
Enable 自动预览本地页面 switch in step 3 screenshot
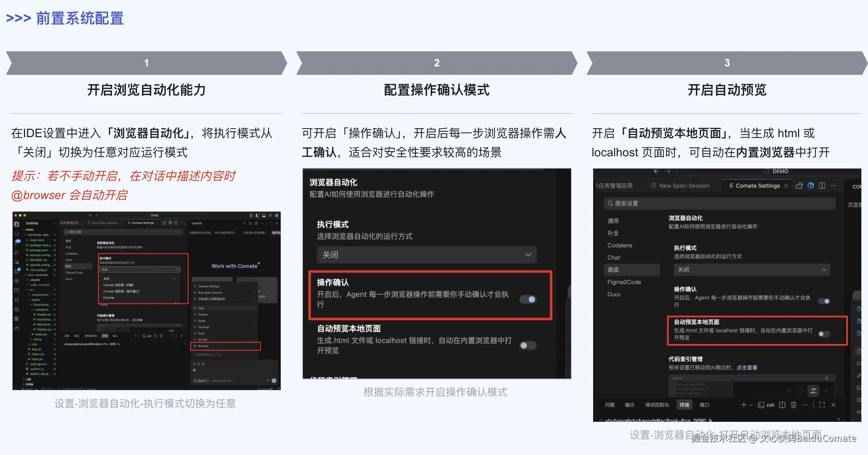[824, 334]
